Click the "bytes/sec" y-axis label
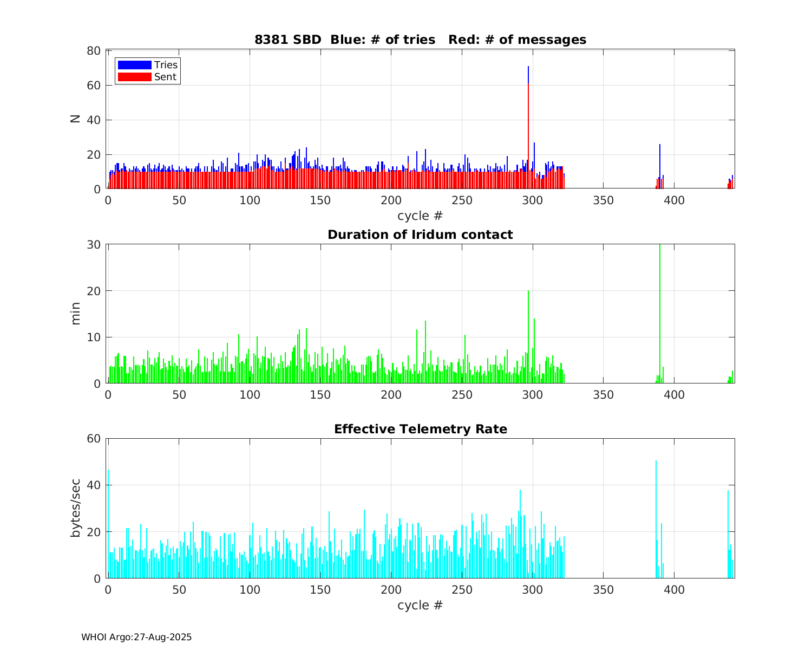Viewport: 812px width, 650px height. click(x=75, y=508)
